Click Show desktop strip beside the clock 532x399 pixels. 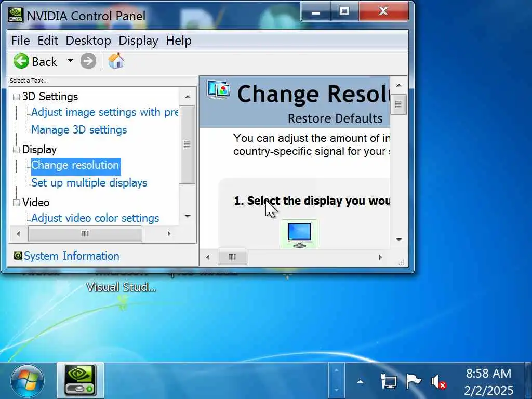point(528,380)
